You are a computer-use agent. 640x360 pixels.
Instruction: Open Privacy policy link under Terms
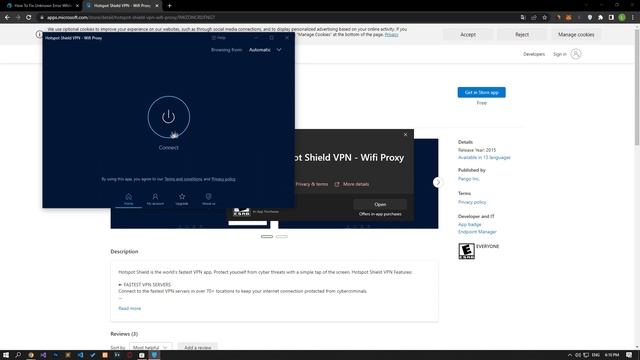pos(472,202)
